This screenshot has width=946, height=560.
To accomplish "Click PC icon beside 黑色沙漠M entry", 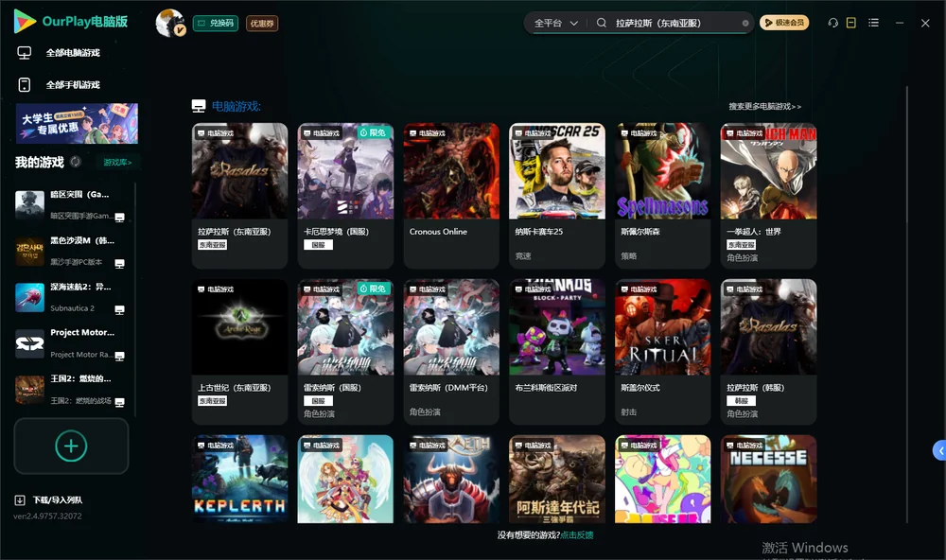I will [119, 264].
